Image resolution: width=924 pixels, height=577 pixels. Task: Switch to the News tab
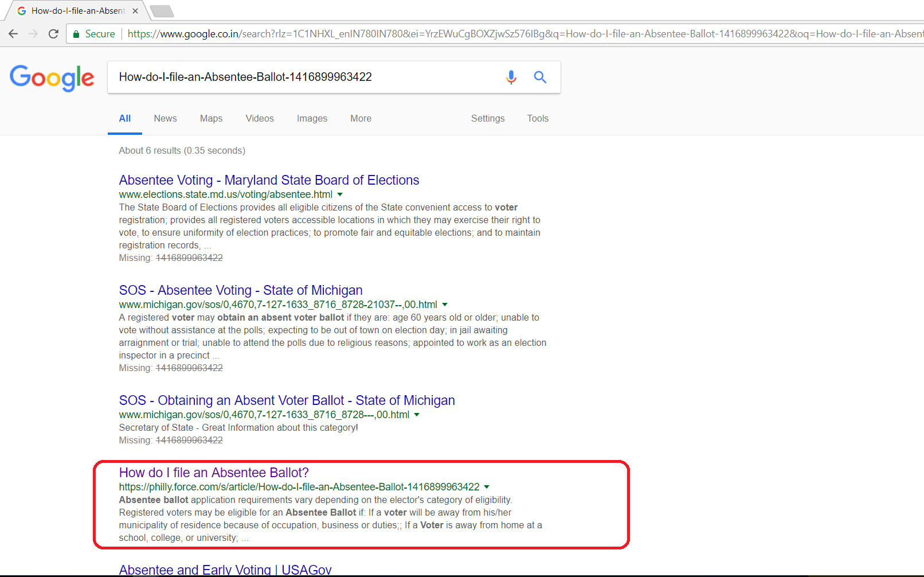[x=165, y=118]
